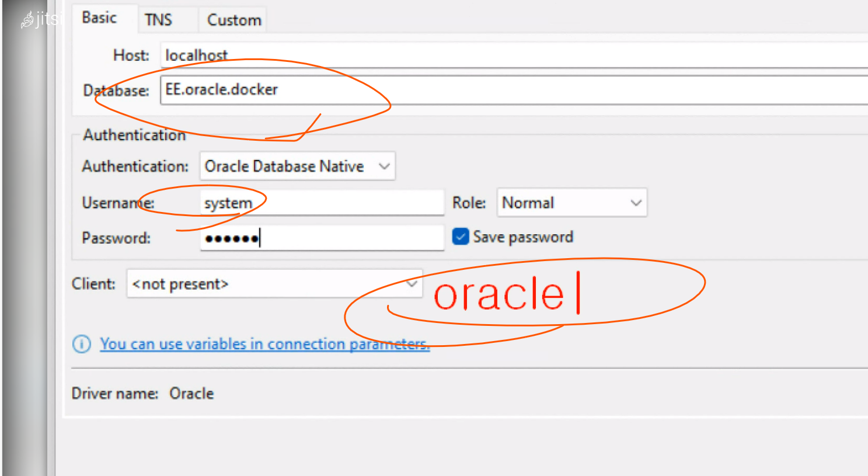Toggle the Save password checkbox
Screen dimensions: 868x476
tap(461, 237)
